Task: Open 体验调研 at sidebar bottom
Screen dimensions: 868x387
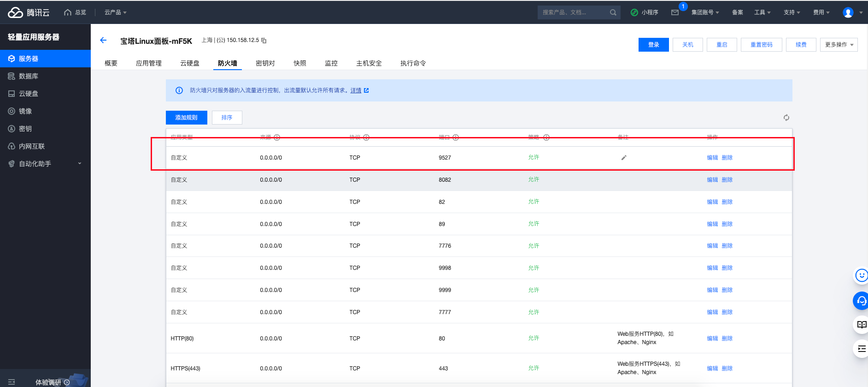Action: pyautogui.click(x=53, y=382)
